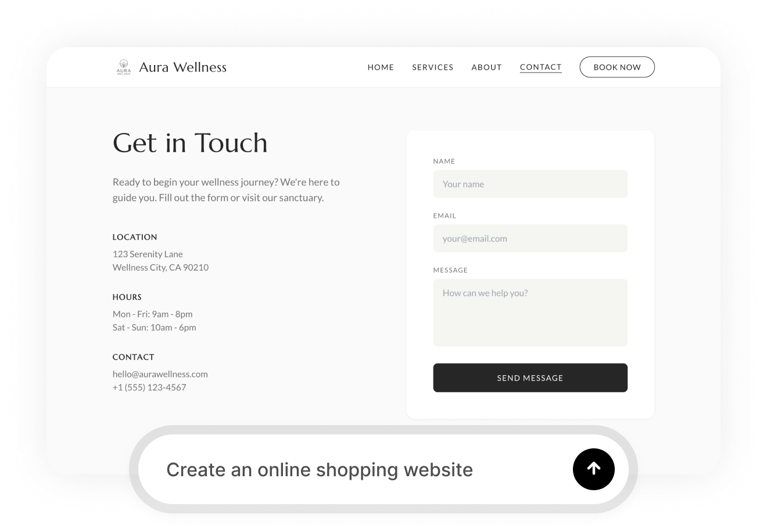Click the SEND MESSAGE button
This screenshot has width=767, height=532.
(530, 378)
